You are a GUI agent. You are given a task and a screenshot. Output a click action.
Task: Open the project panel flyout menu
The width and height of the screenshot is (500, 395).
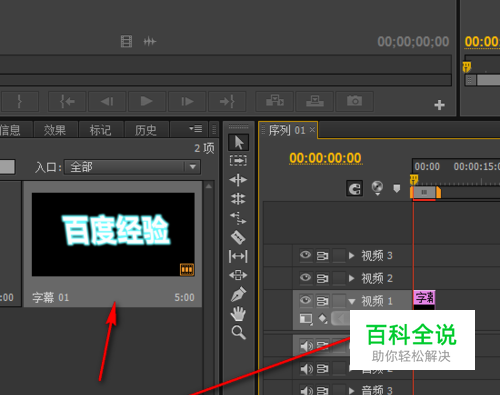click(x=196, y=129)
